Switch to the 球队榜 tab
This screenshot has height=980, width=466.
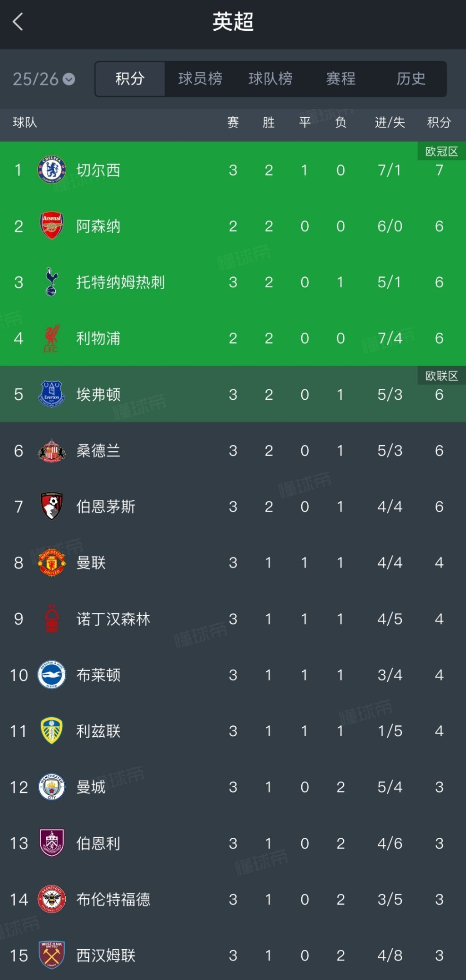tap(271, 78)
